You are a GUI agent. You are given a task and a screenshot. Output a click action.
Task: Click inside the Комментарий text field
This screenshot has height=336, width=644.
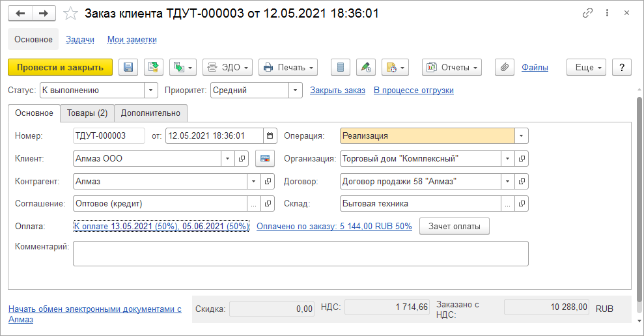(x=300, y=253)
